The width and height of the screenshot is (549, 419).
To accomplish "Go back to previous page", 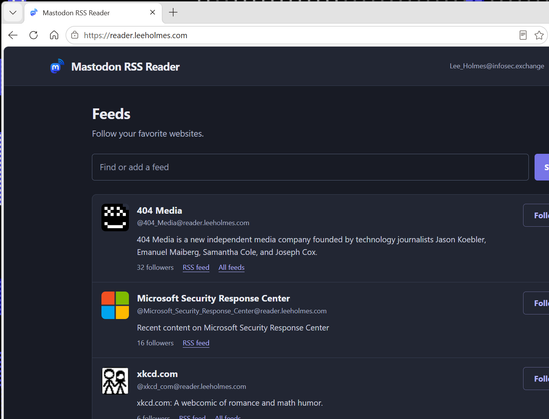I will tap(13, 35).
